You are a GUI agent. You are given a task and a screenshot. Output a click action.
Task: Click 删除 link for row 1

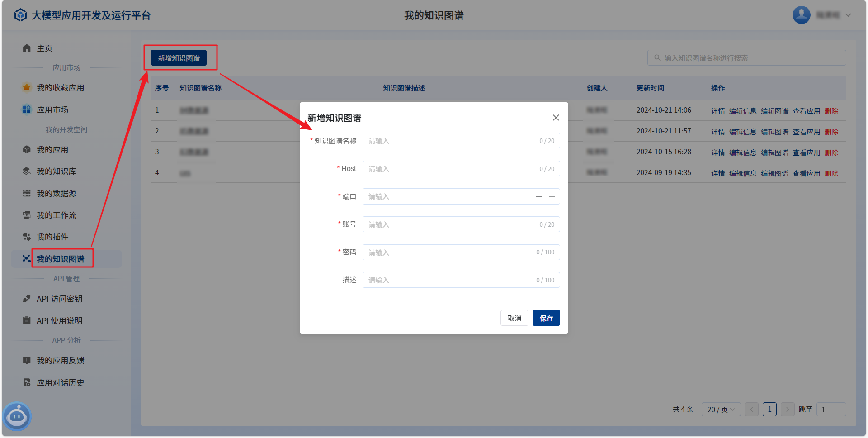[x=831, y=111]
